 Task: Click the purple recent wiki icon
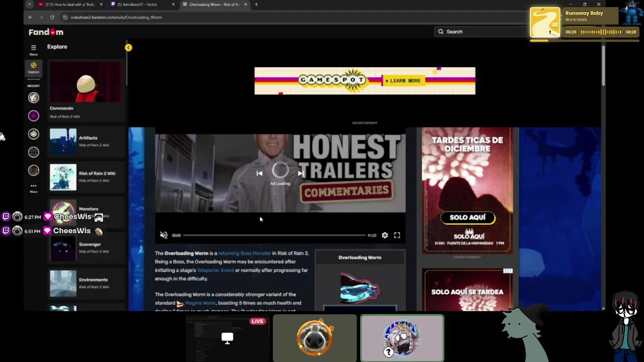coord(34,116)
